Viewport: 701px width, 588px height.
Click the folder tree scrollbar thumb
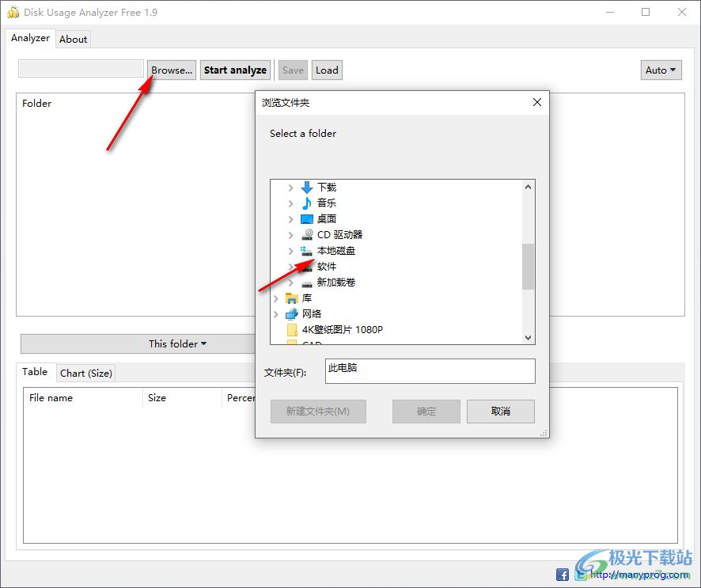point(528,267)
